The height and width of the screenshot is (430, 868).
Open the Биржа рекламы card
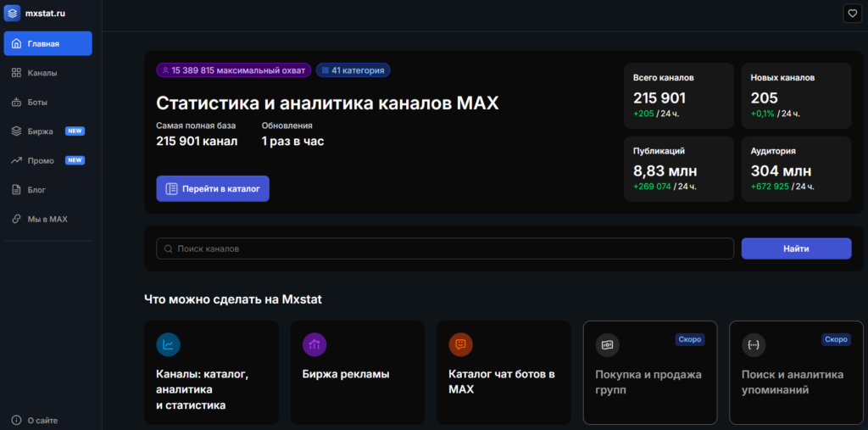[358, 372]
